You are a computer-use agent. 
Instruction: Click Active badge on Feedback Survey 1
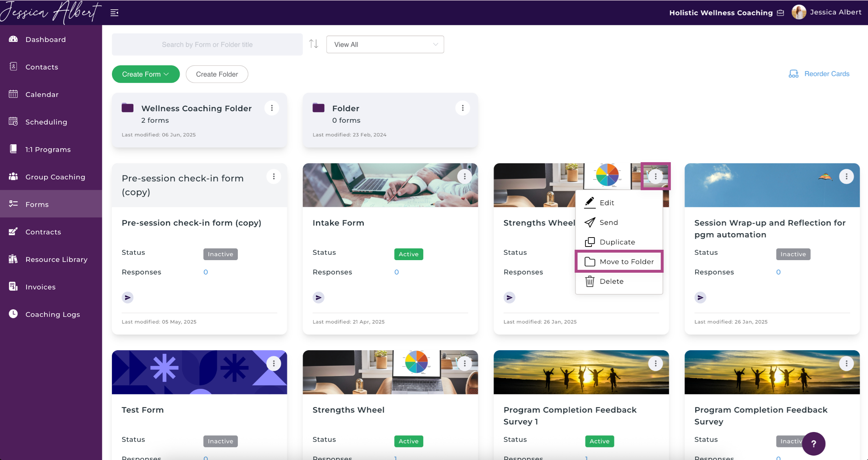coord(600,441)
